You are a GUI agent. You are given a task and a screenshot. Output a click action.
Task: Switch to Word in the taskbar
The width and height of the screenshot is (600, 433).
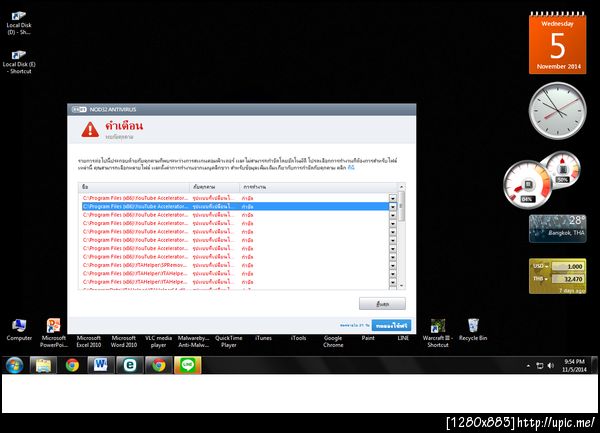101,365
